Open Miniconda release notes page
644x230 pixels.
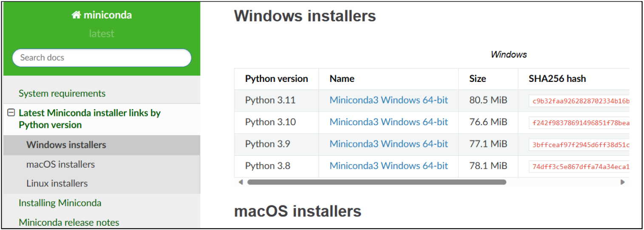[x=69, y=222]
